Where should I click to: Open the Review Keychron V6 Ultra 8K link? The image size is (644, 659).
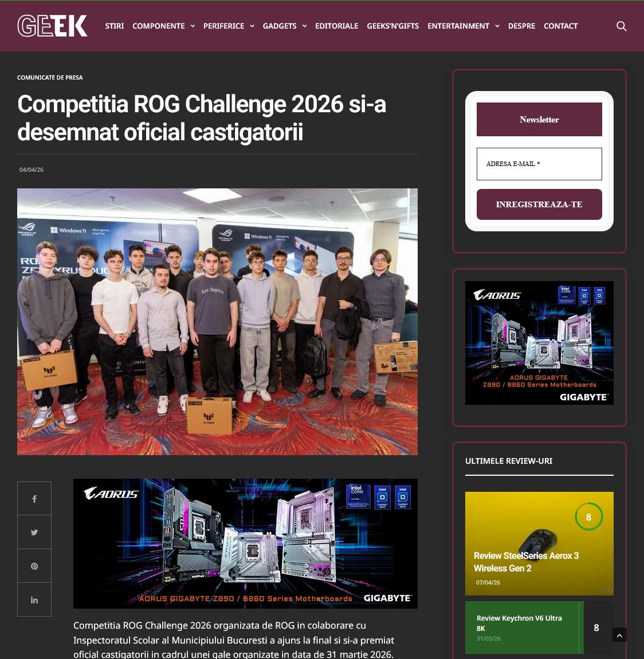pos(519,623)
